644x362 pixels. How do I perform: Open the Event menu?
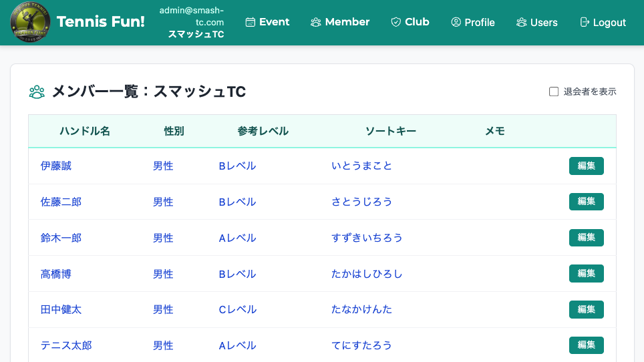point(267,22)
